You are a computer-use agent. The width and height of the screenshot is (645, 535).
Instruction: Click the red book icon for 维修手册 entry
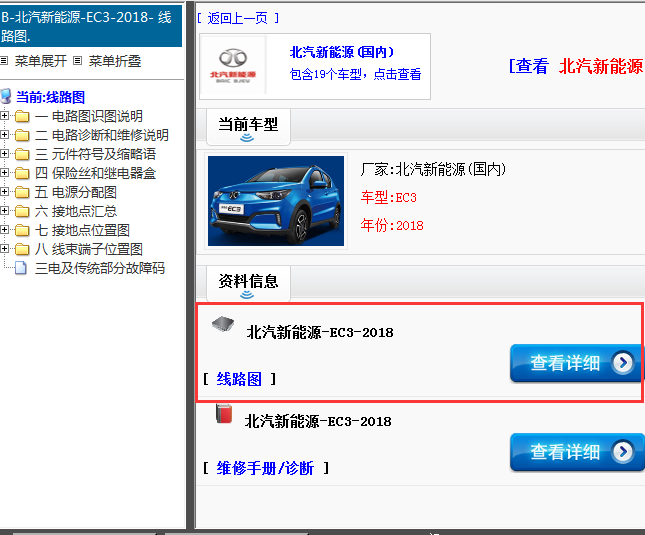[224, 414]
